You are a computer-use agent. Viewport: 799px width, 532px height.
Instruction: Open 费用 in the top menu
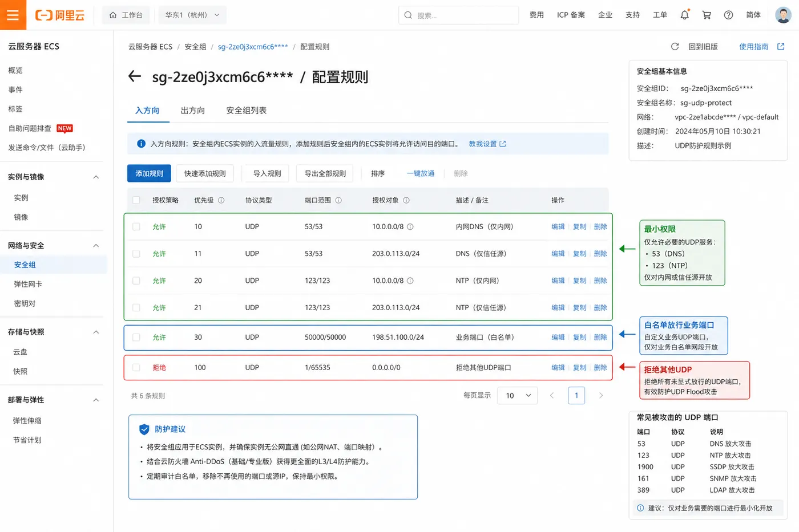pos(536,15)
